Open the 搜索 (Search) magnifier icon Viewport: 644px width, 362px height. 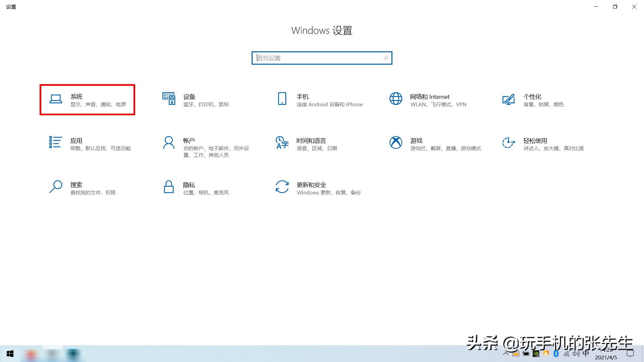pos(56,187)
